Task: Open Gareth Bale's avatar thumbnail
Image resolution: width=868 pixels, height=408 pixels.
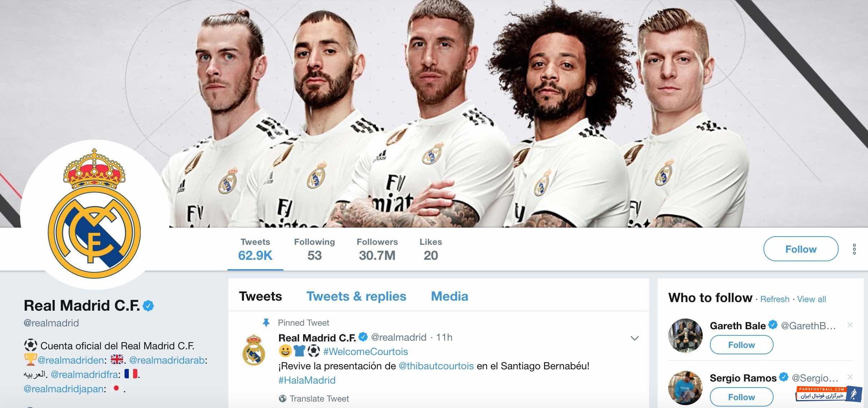Action: (685, 336)
